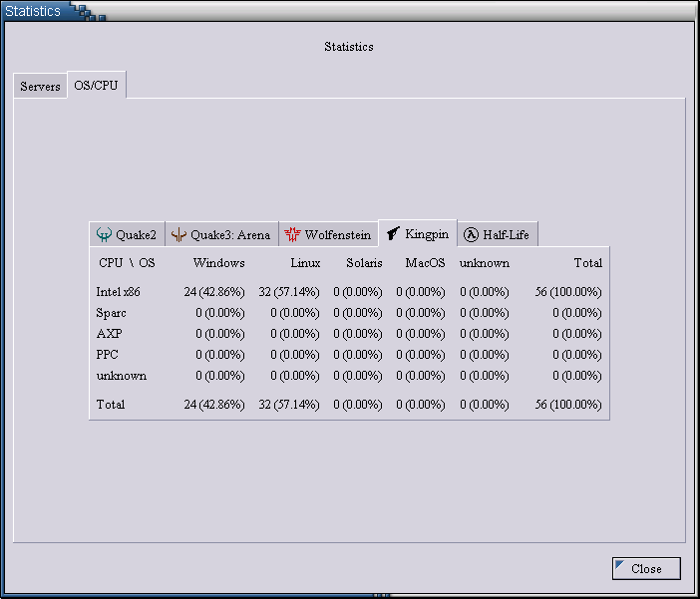The height and width of the screenshot is (599, 700).
Task: Select the Kingpin tab label
Action: (x=427, y=234)
